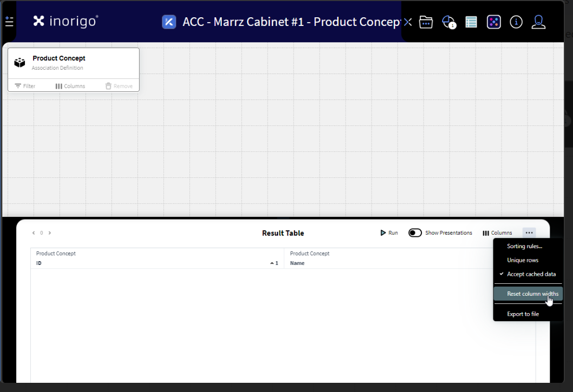Image resolution: width=573 pixels, height=392 pixels.
Task: Enable the Unique rows option
Action: 523,260
